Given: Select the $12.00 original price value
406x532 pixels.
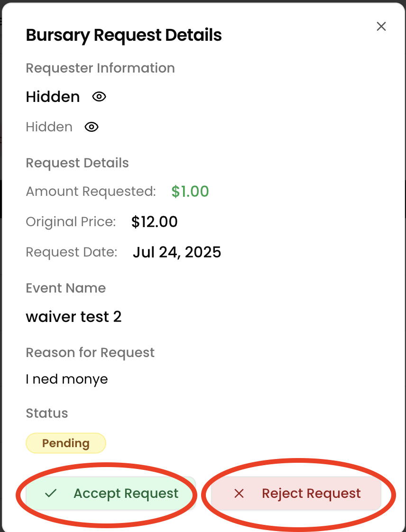Looking at the screenshot, I should coord(155,222).
